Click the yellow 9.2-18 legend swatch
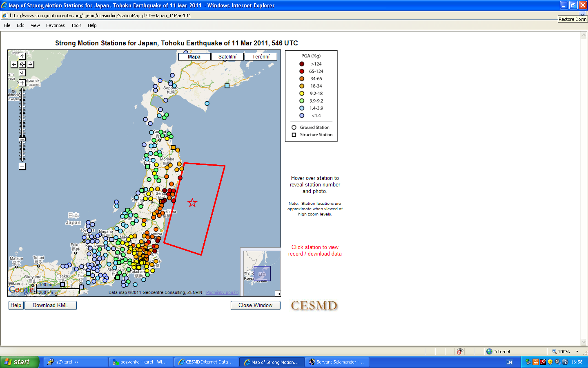Screen dimensions: 588x368 point(302,93)
